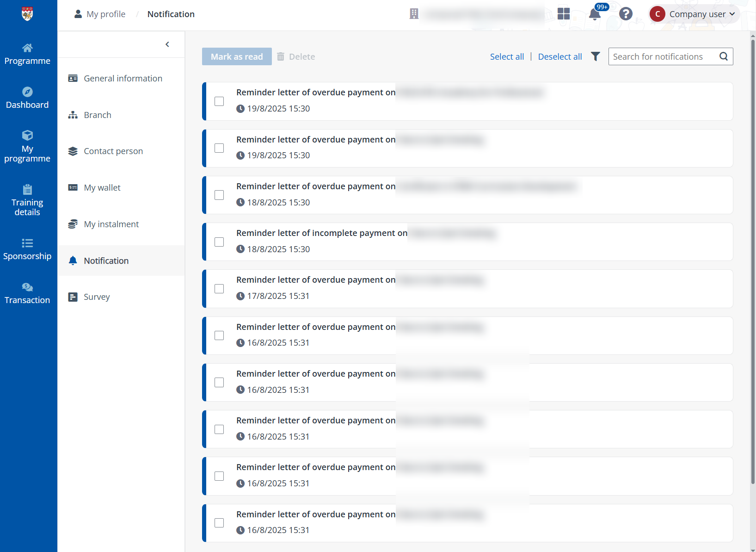
Task: Open the Survey section
Action: (97, 297)
